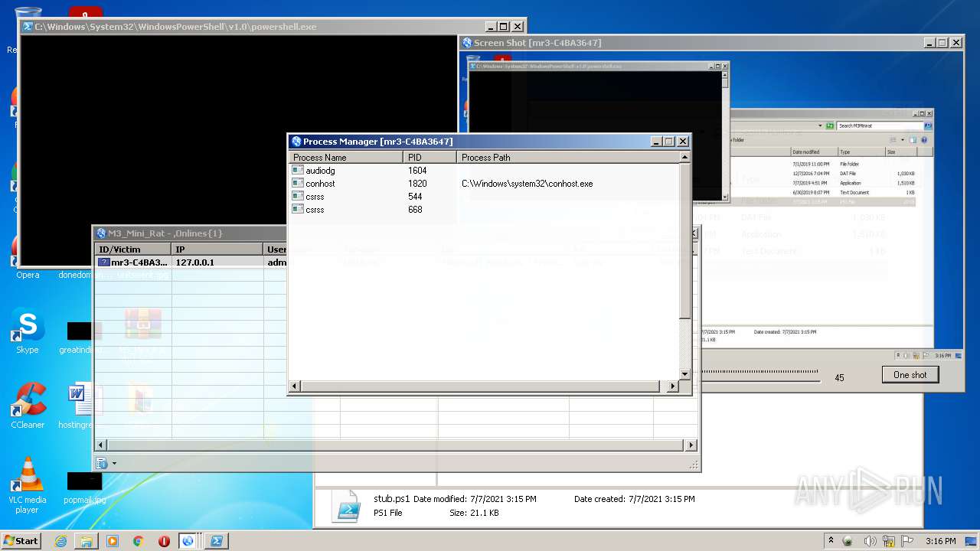
Task: Click IP column header in M3_Mini_Rat
Action: click(217, 249)
